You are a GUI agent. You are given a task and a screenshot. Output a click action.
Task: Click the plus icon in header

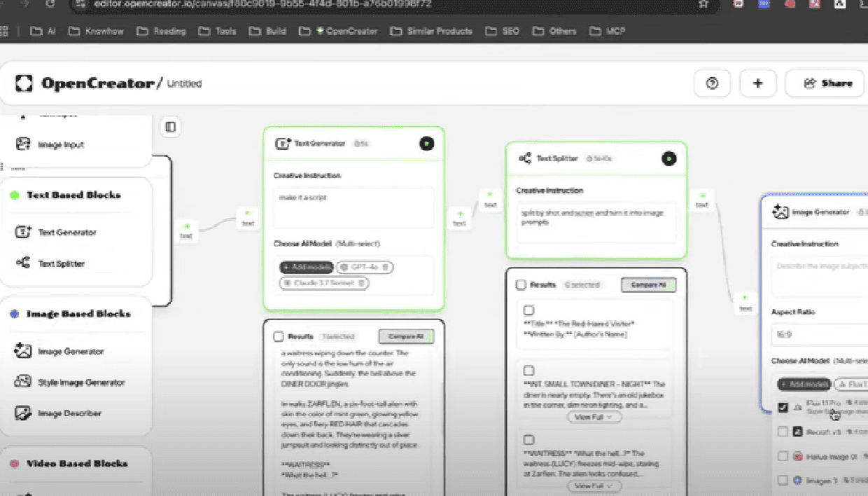[757, 83]
